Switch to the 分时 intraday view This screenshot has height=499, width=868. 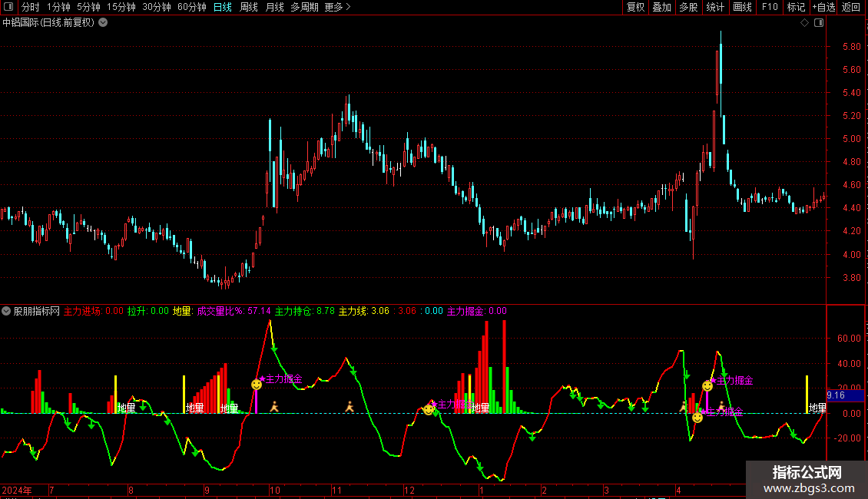(30, 8)
